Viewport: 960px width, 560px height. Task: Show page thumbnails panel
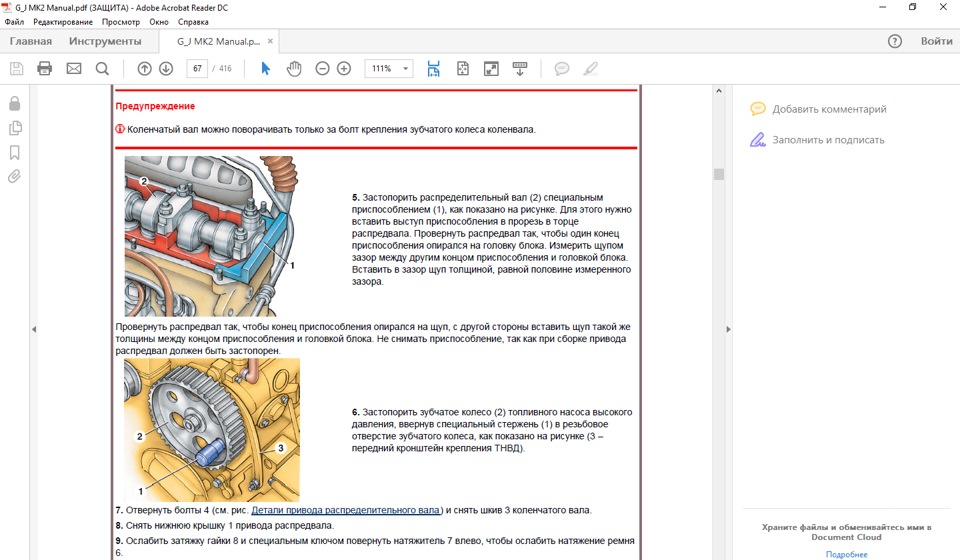(15, 128)
